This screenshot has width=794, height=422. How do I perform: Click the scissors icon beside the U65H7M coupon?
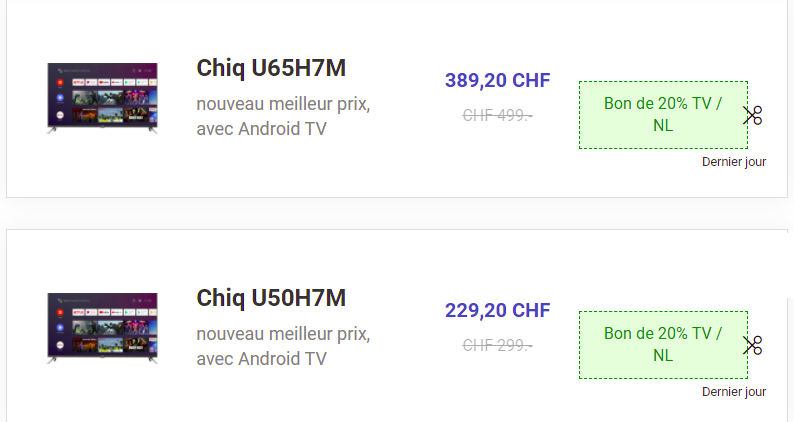(x=752, y=115)
